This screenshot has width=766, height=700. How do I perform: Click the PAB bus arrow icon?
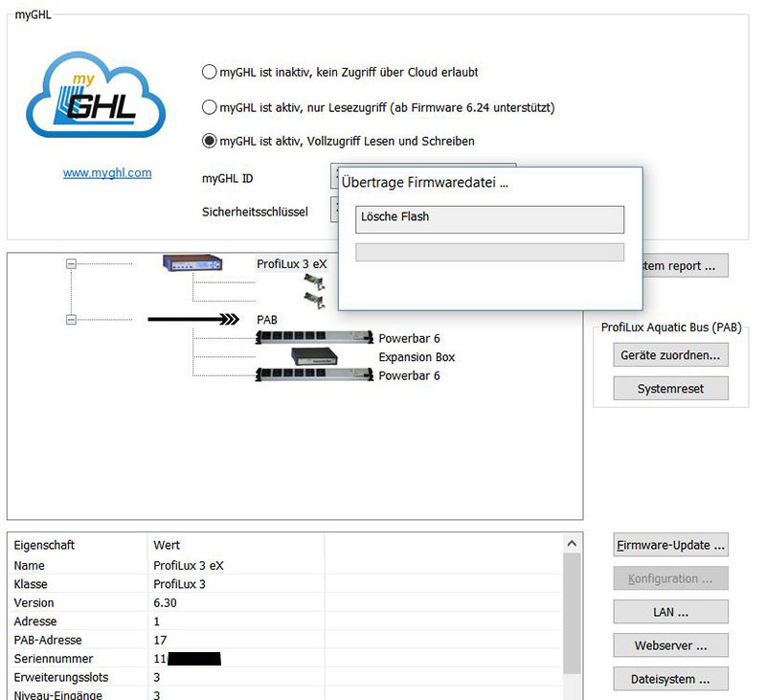192,320
